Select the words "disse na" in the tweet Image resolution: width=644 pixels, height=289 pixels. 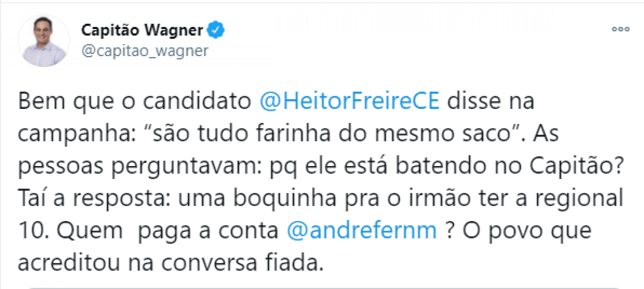coord(490,101)
